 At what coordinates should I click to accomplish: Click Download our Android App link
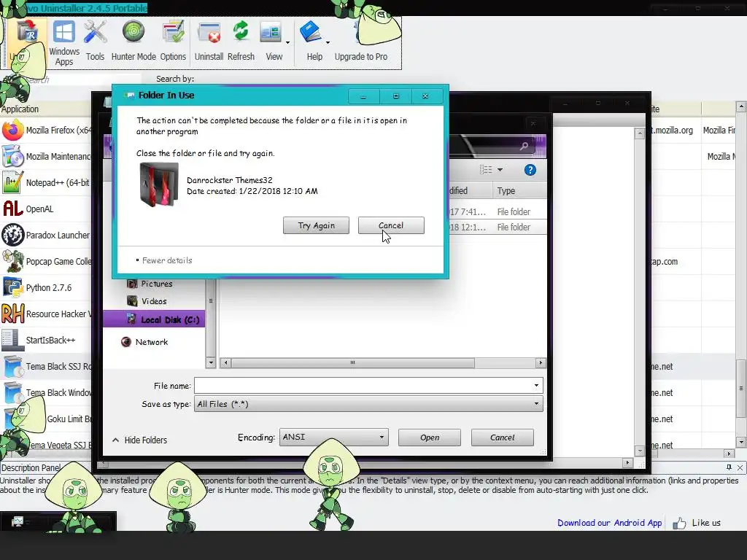tap(609, 522)
